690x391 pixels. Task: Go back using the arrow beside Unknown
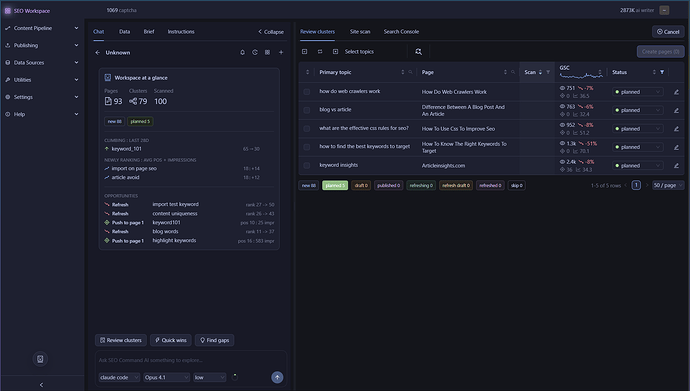pos(97,52)
